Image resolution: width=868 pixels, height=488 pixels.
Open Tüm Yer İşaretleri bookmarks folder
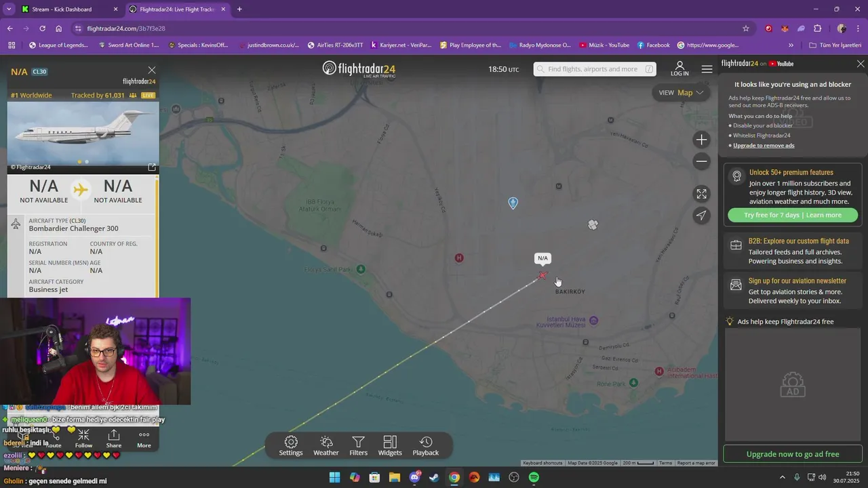pos(835,45)
